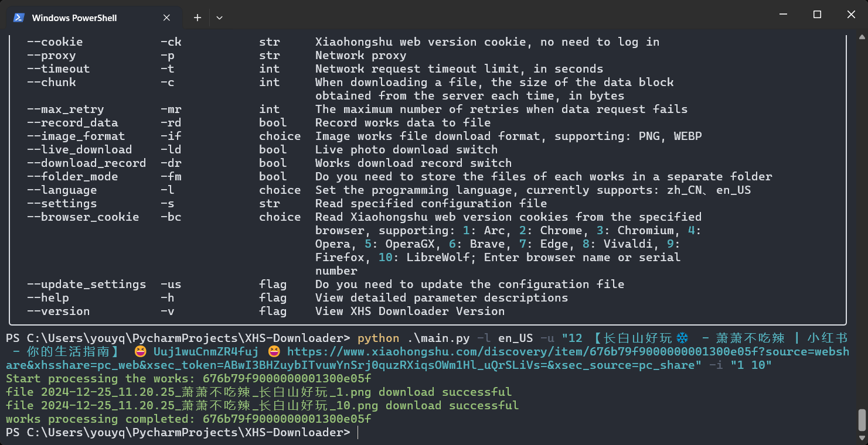
Task: Select the Windows PowerShell tab title
Action: pos(74,18)
